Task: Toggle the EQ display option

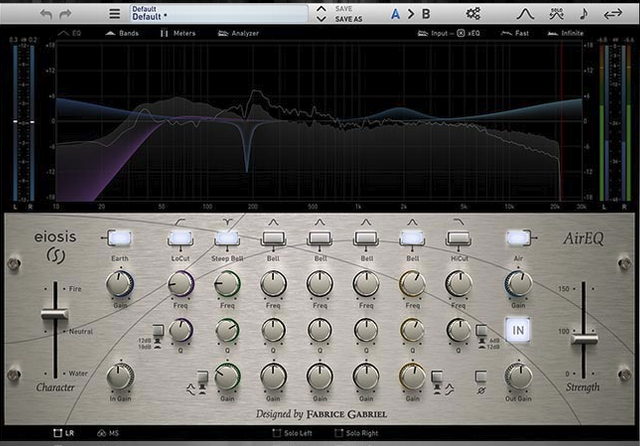Action: point(70,33)
